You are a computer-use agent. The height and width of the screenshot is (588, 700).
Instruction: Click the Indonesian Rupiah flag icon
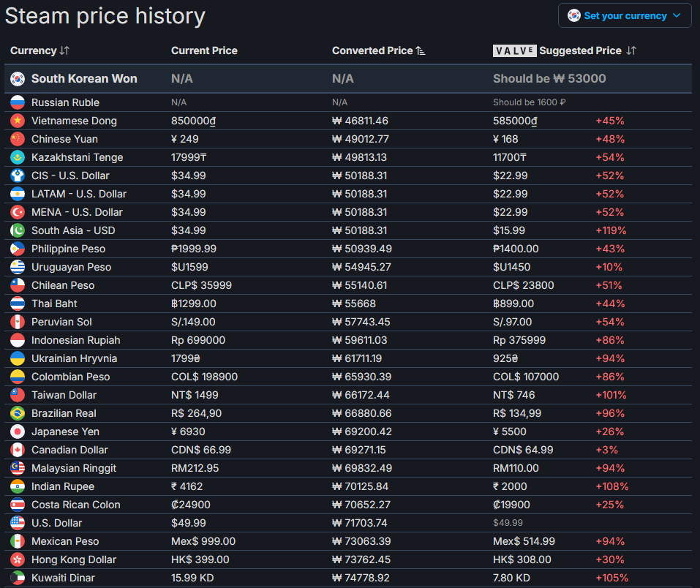tap(18, 340)
